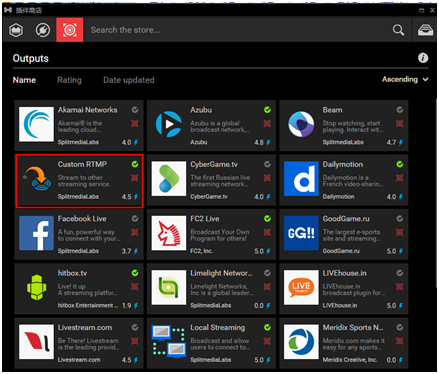Toggle the green checkmark on Local Streaming
Screen dimensions: 439x374
(x=267, y=327)
